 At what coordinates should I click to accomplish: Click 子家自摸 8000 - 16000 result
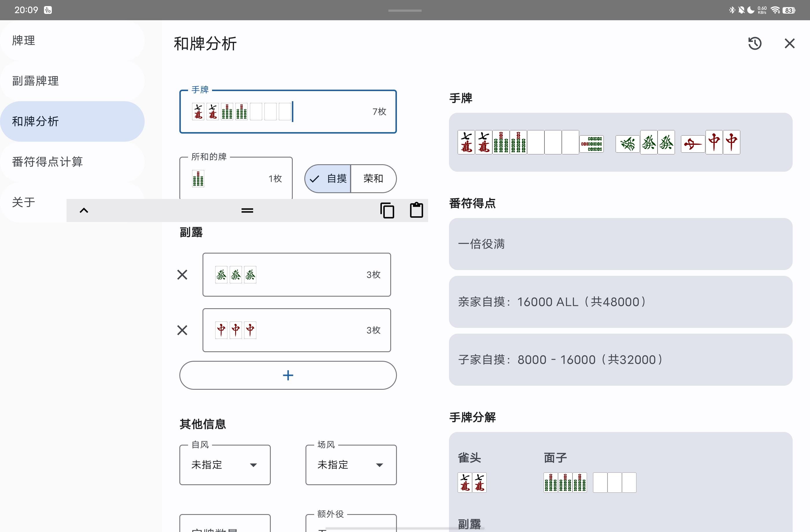(621, 360)
